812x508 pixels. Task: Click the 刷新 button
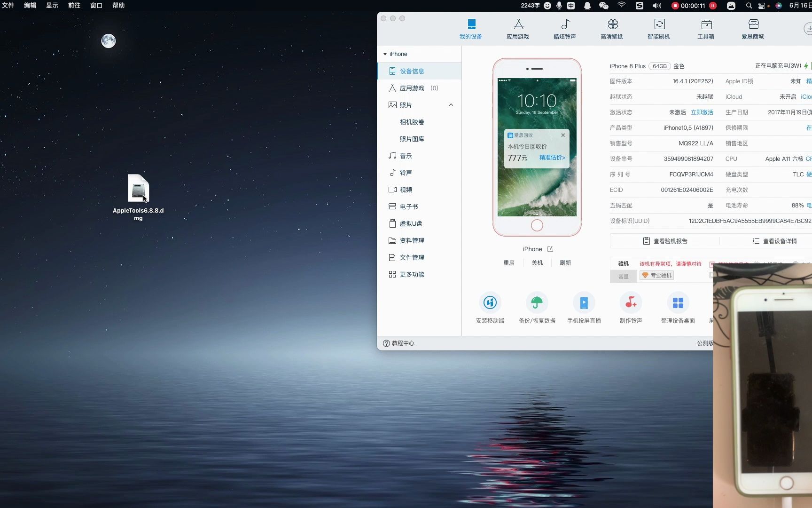click(x=565, y=263)
